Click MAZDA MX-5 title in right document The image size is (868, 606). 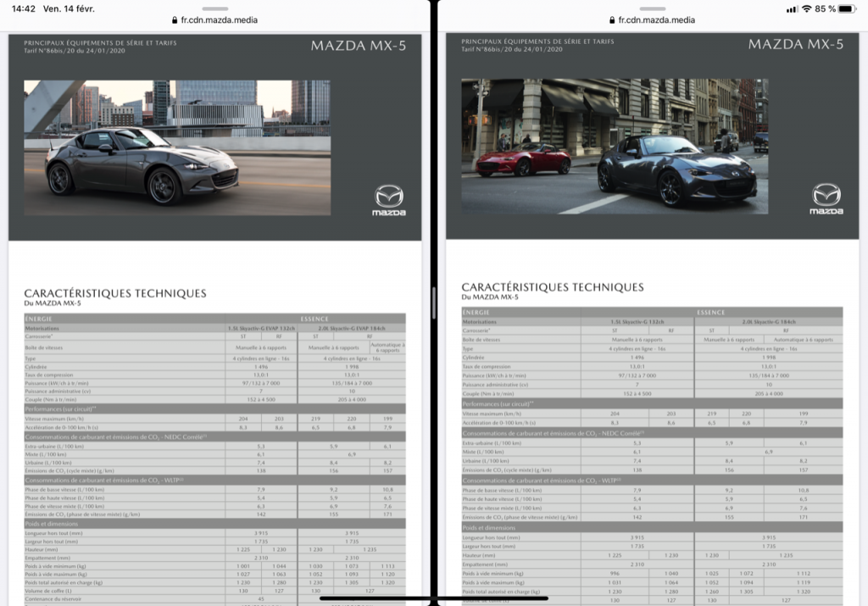(x=795, y=44)
